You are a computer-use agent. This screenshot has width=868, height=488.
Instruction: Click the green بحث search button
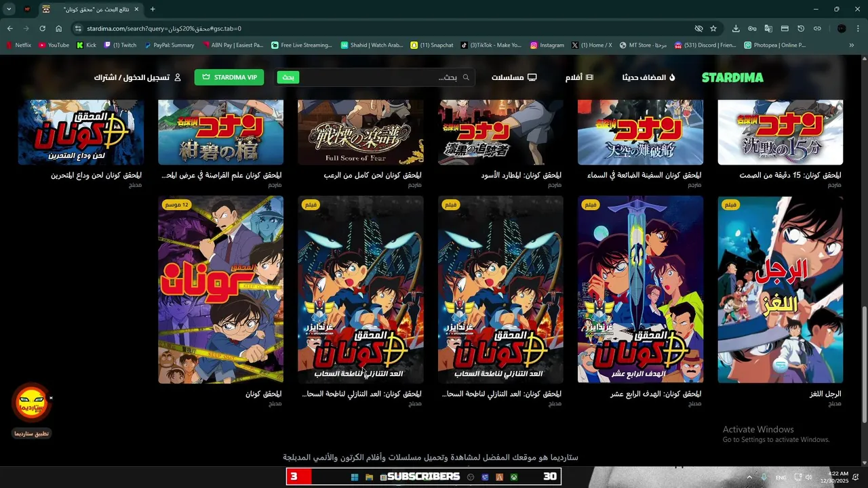[x=288, y=77]
